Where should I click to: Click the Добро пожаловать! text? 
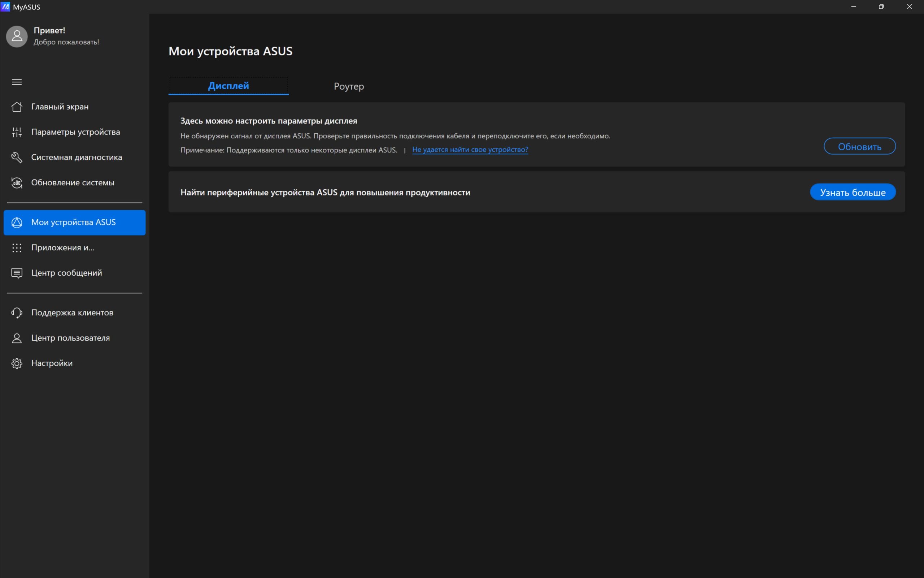pos(66,42)
